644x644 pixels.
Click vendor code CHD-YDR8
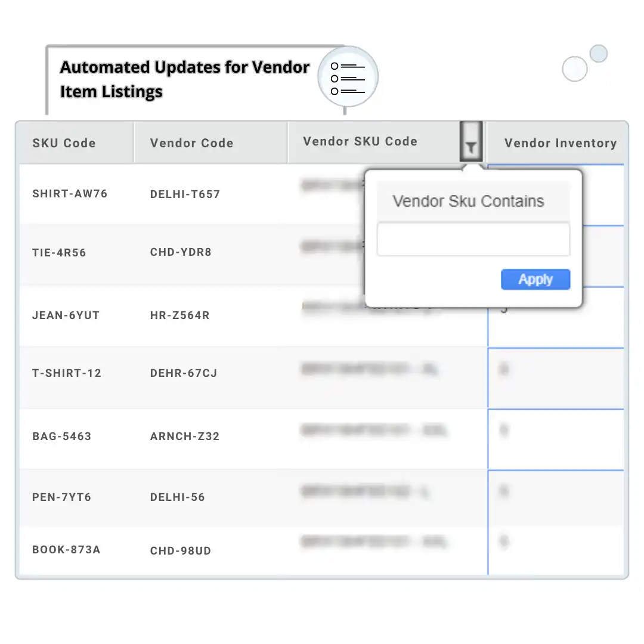[181, 252]
